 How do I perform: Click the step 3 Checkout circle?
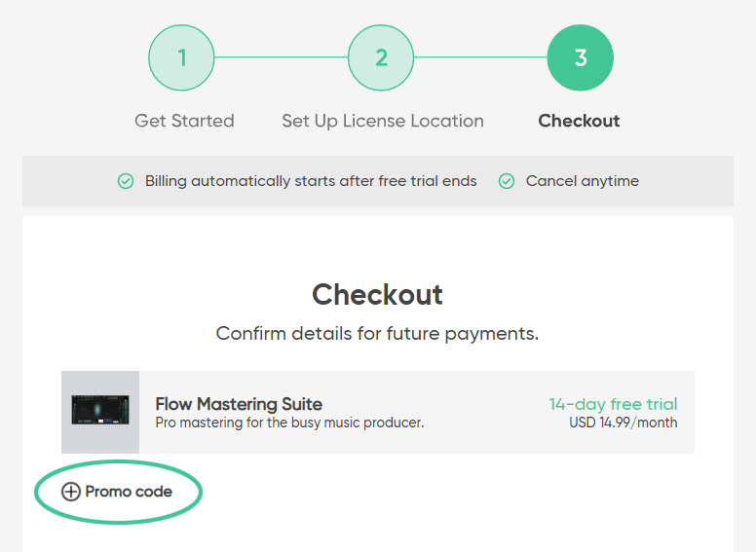pyautogui.click(x=581, y=57)
